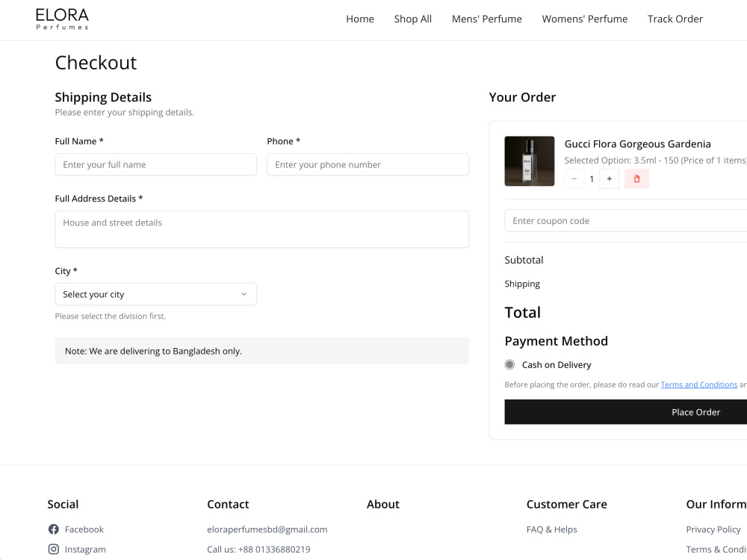Image resolution: width=747 pixels, height=560 pixels.
Task: Click the About footer heading
Action: tap(383, 504)
